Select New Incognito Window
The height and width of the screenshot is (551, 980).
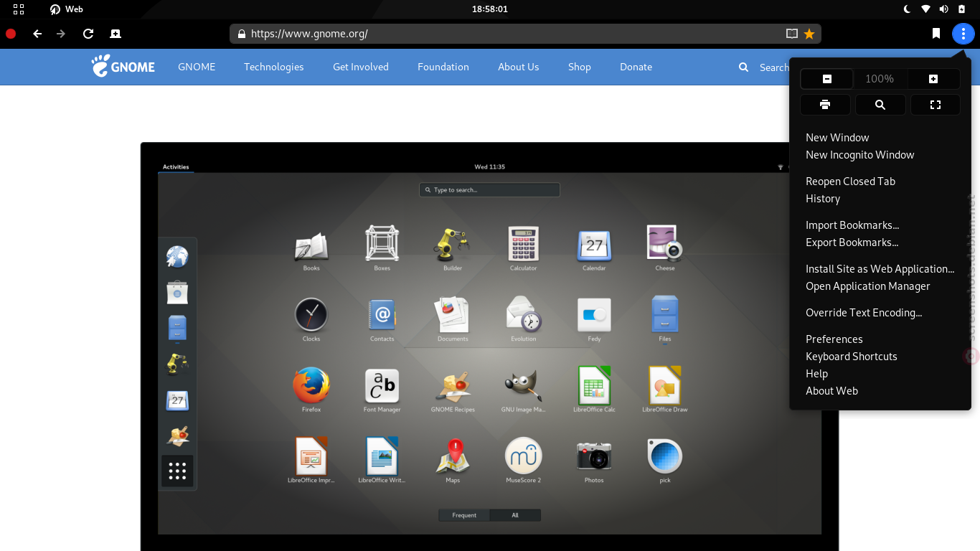click(x=859, y=155)
